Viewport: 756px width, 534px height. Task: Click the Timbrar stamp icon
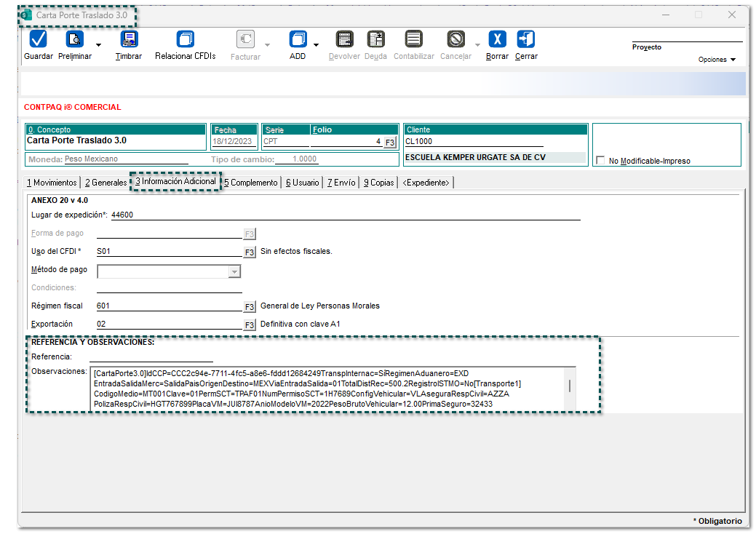(x=129, y=40)
